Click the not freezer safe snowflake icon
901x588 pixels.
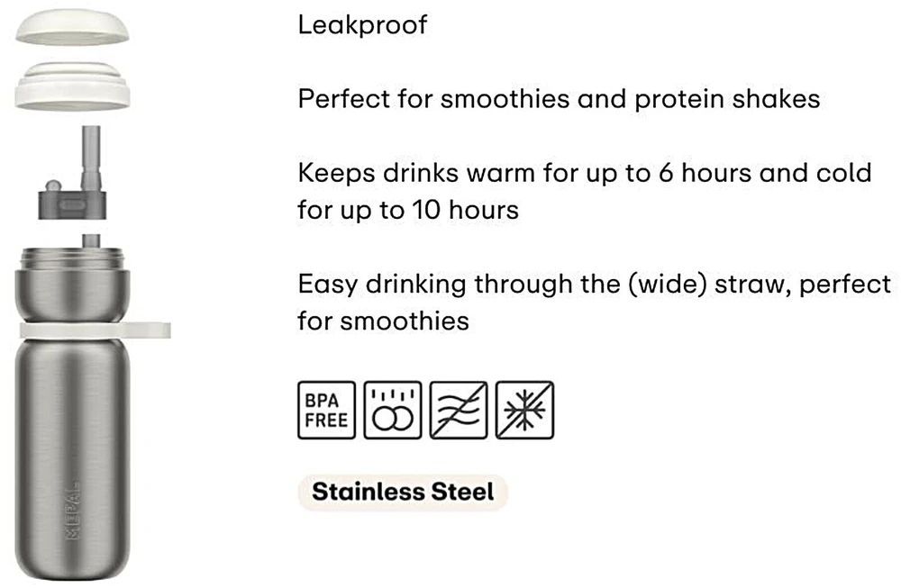(x=524, y=410)
